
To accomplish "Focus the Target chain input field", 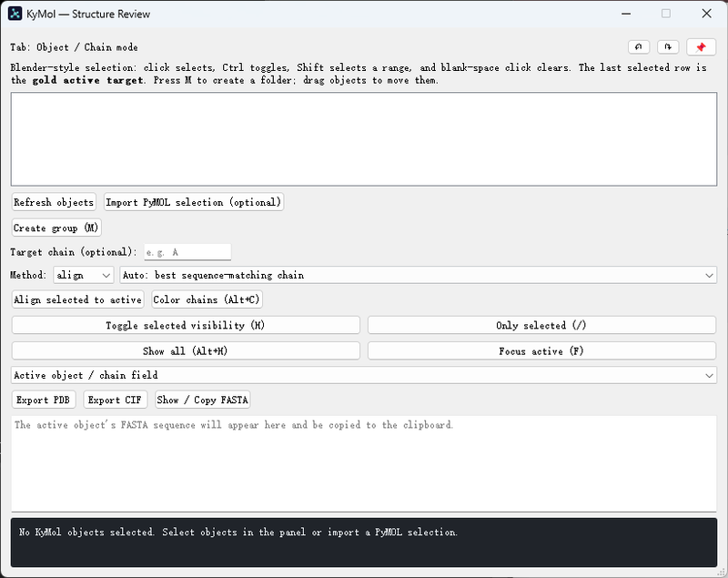I will point(187,252).
